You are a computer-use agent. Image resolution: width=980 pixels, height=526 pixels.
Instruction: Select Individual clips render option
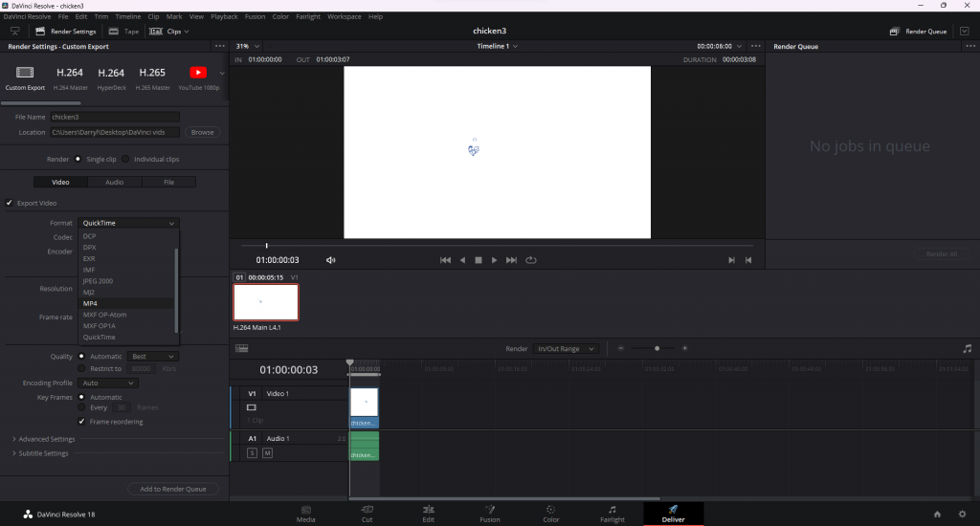point(125,159)
